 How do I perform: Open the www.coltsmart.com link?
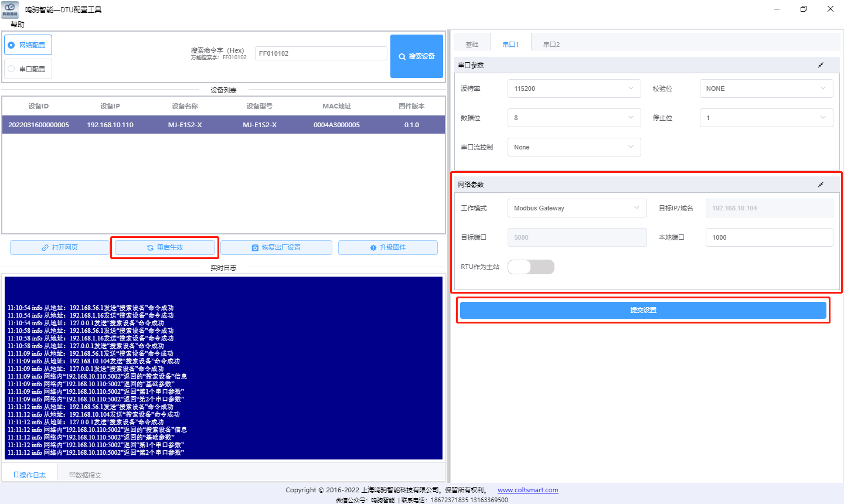point(528,490)
